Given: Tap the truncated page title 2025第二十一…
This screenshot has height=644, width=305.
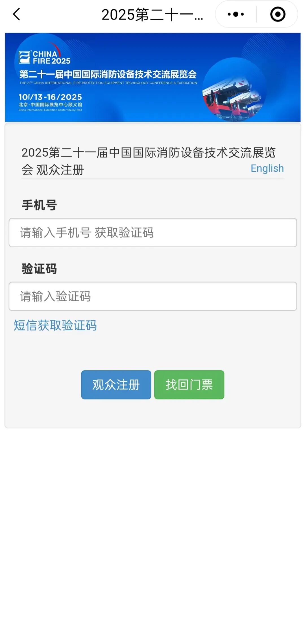Looking at the screenshot, I should (152, 15).
